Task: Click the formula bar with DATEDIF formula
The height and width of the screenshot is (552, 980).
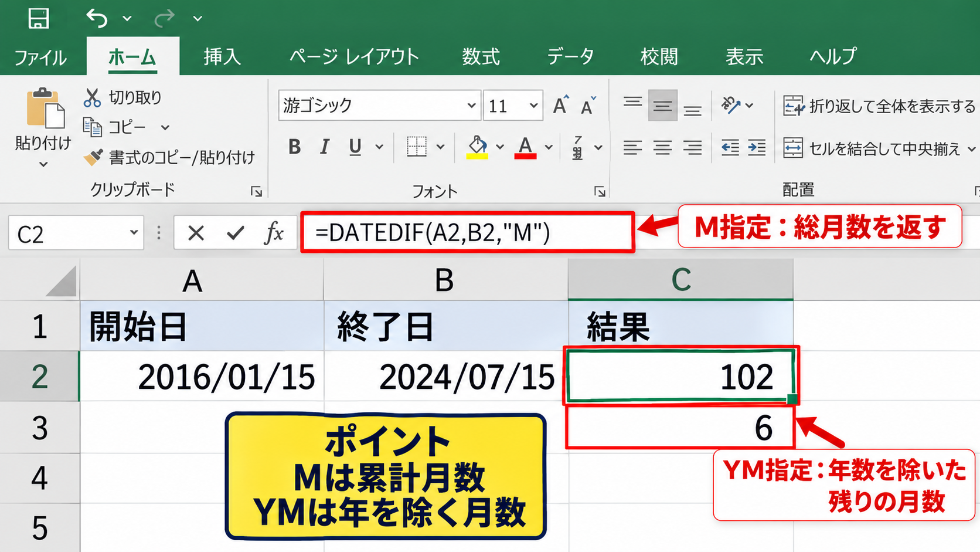Action: point(467,232)
